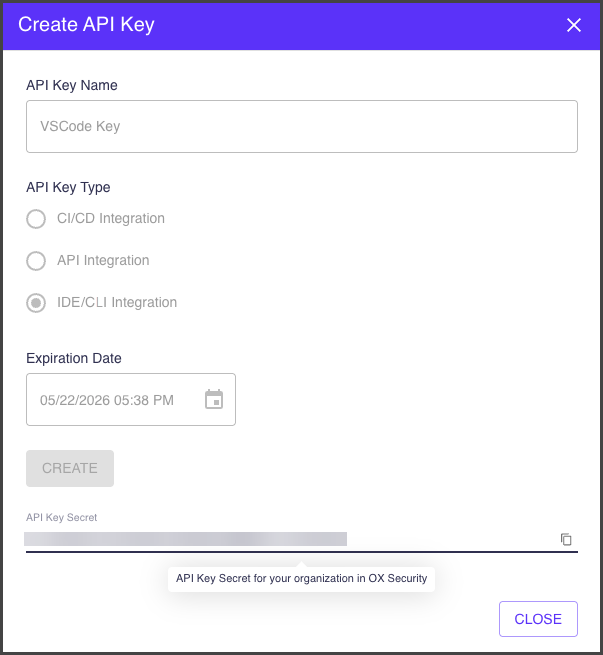This screenshot has height=655, width=603.
Task: Dismiss the dialog using the header X icon
Action: click(x=574, y=25)
